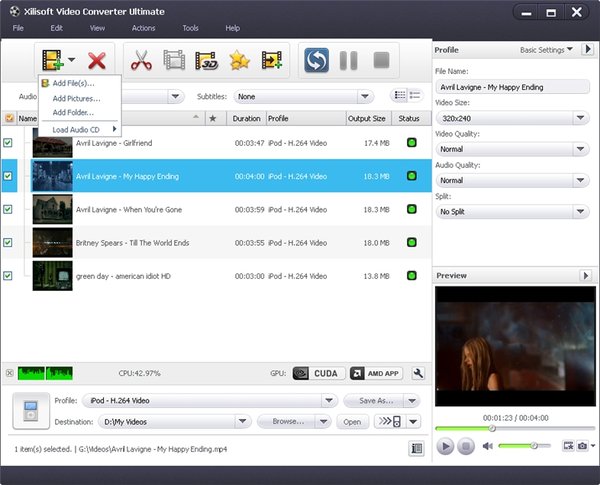600x485 pixels.
Task: Toggle checkbox for green day - american idiot HD
Action: point(9,275)
